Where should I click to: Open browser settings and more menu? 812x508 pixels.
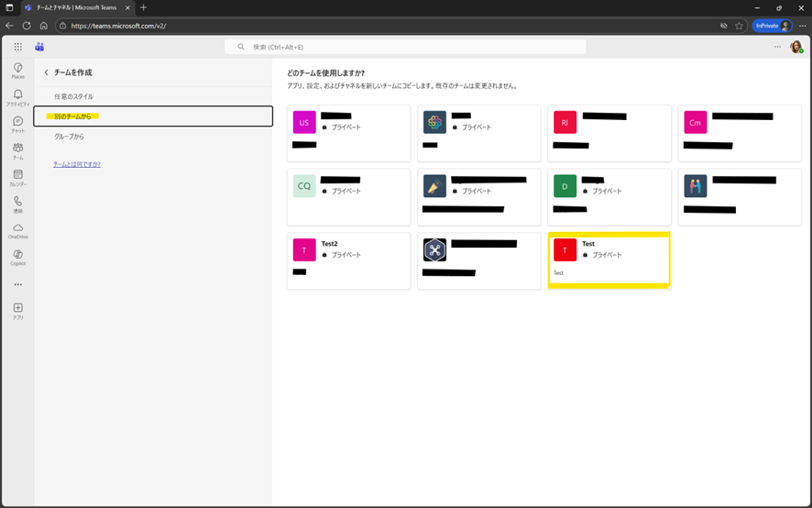coord(802,26)
